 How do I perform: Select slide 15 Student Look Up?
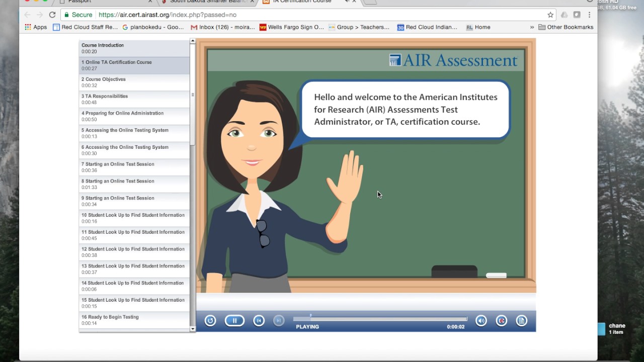134,303
